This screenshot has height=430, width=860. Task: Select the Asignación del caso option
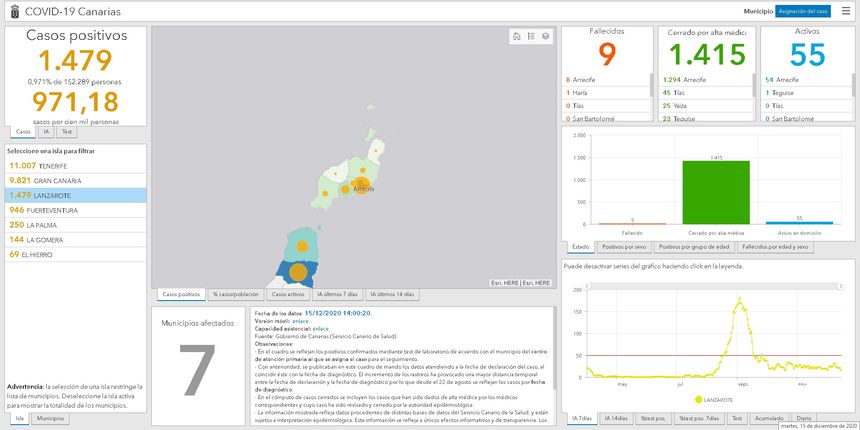click(803, 11)
